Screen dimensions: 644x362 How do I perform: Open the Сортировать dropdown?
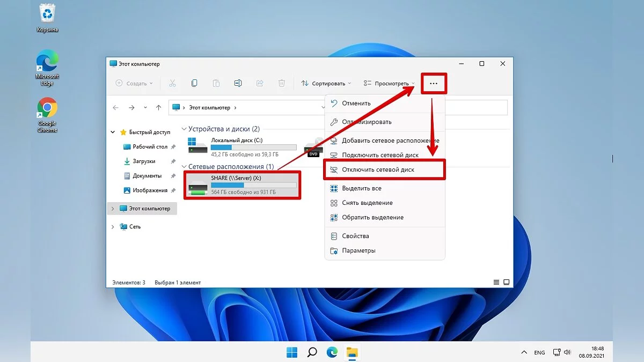[326, 84]
